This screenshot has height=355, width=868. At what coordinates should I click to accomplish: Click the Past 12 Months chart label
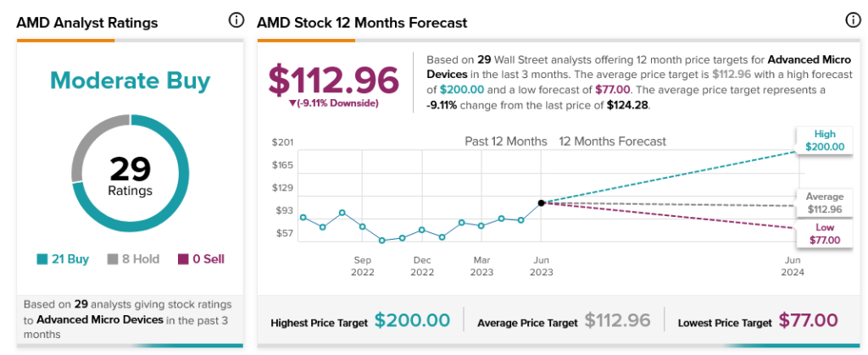505,141
